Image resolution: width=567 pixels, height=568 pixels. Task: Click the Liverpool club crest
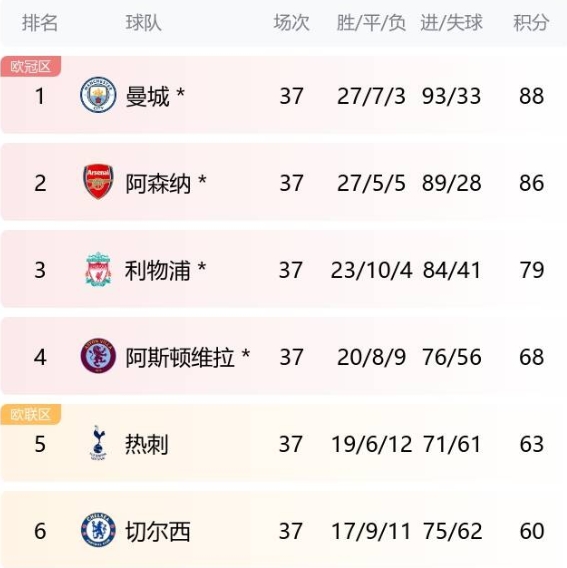point(98,269)
